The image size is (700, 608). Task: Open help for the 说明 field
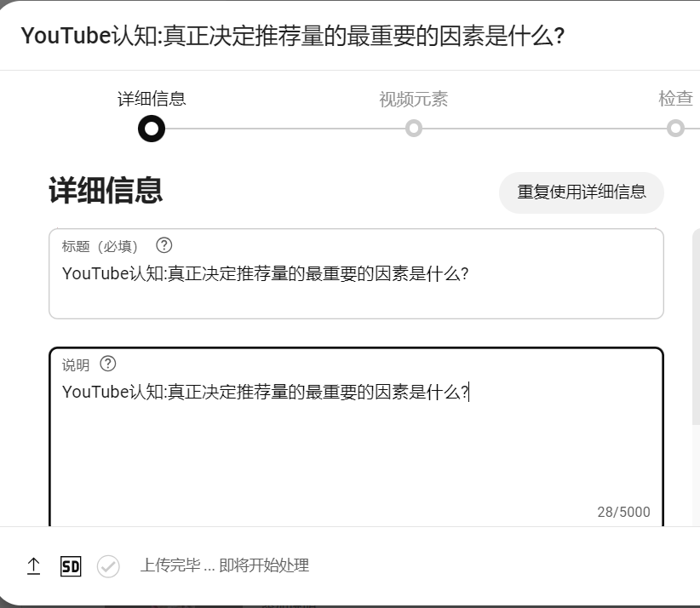[107, 364]
